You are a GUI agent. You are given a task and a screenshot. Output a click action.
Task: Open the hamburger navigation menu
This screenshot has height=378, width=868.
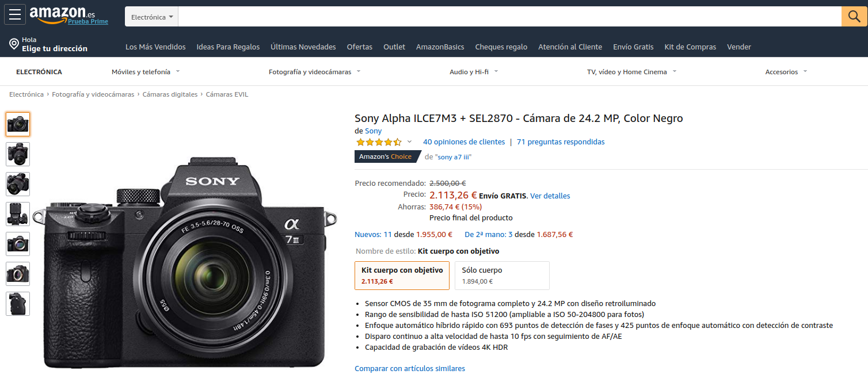(15, 14)
